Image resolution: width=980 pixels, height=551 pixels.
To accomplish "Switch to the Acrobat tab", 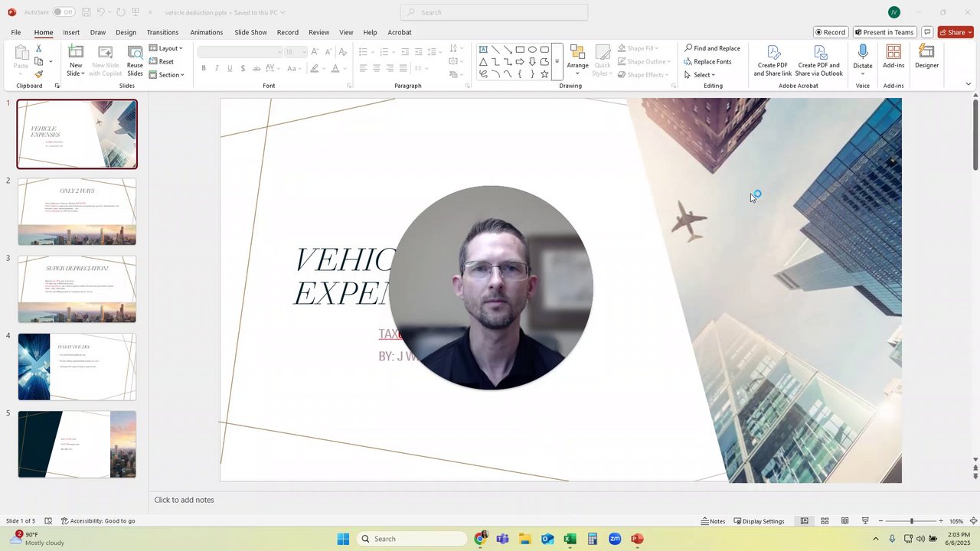I will click(x=400, y=32).
